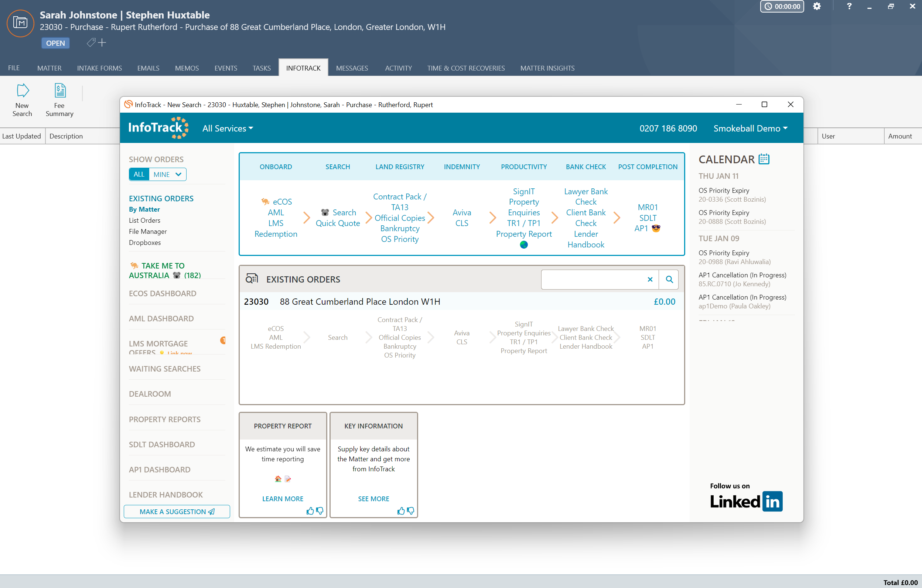Thumbs up the Property Report card

tap(310, 511)
